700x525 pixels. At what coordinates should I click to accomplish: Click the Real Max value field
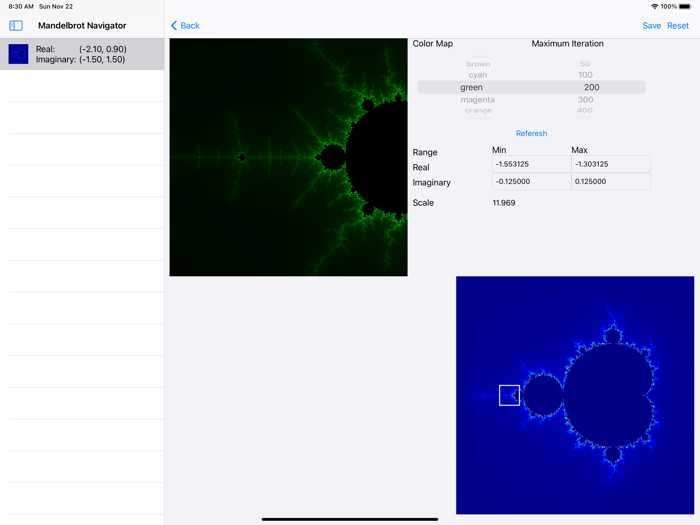click(x=610, y=163)
